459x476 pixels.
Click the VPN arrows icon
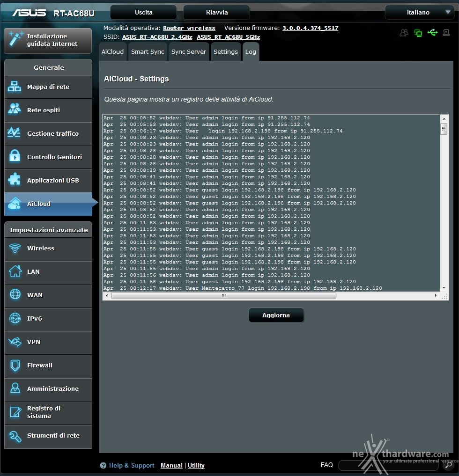15,342
